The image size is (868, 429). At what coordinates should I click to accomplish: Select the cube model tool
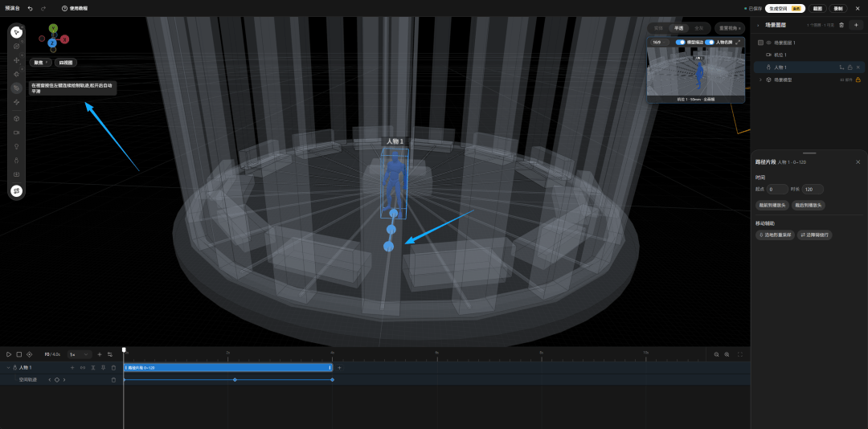point(17,118)
